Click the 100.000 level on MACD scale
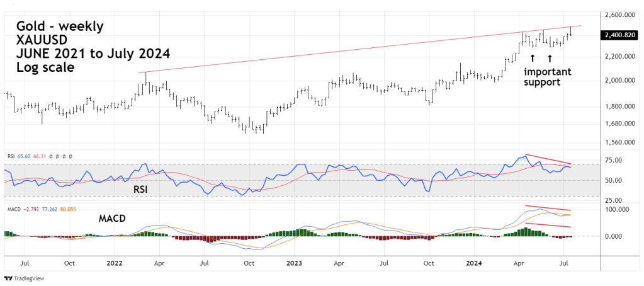Viewport: 644px width, 286px height. (x=617, y=208)
